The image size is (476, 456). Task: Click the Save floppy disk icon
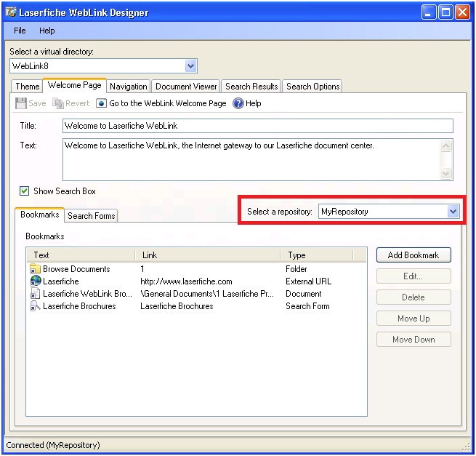pyautogui.click(x=21, y=103)
